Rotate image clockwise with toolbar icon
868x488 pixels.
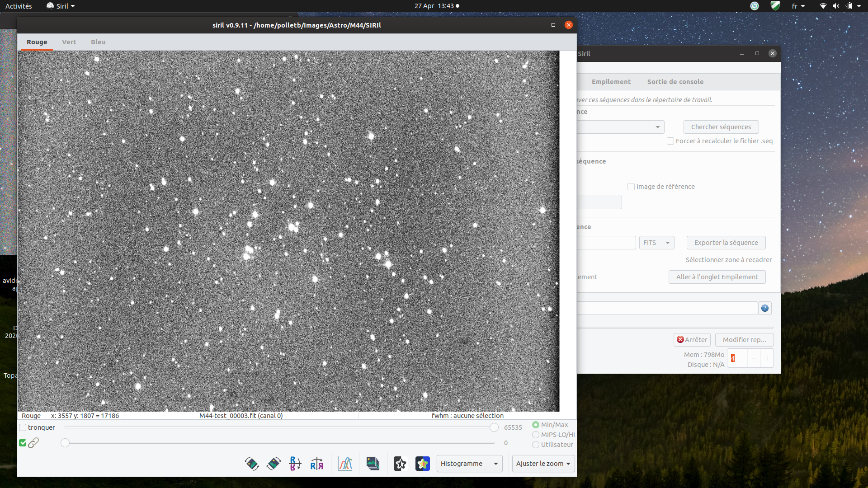pyautogui.click(x=274, y=464)
